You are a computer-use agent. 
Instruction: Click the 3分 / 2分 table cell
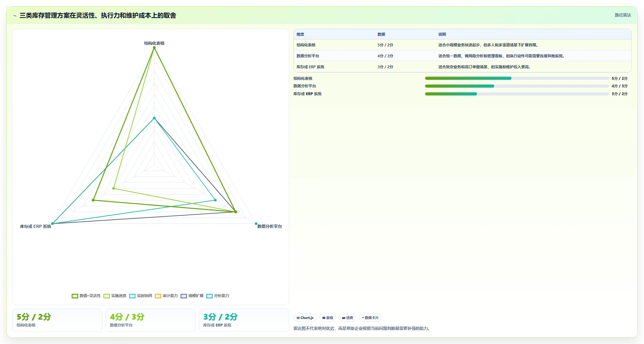pos(385,67)
